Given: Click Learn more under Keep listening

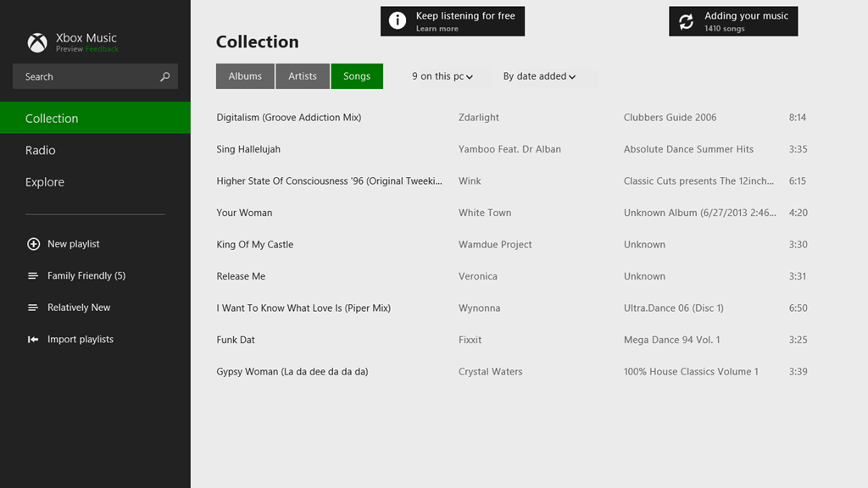Looking at the screenshot, I should click(437, 29).
